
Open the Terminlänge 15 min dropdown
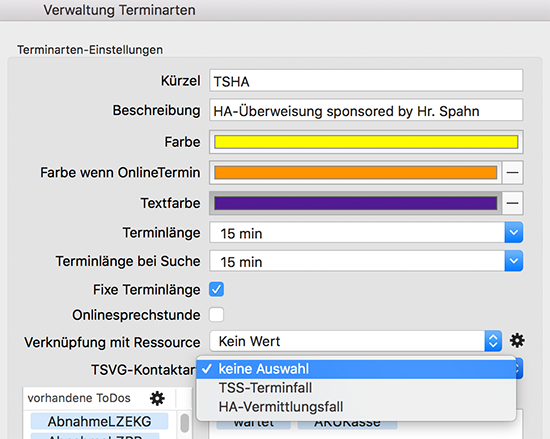pyautogui.click(x=366, y=233)
